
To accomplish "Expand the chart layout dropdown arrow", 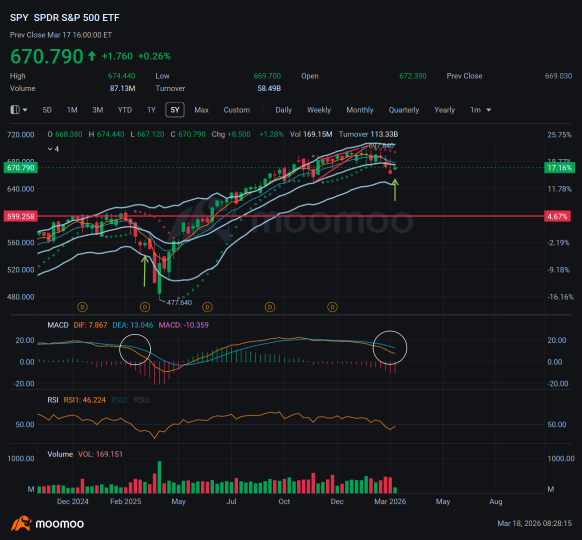I will click(25, 110).
